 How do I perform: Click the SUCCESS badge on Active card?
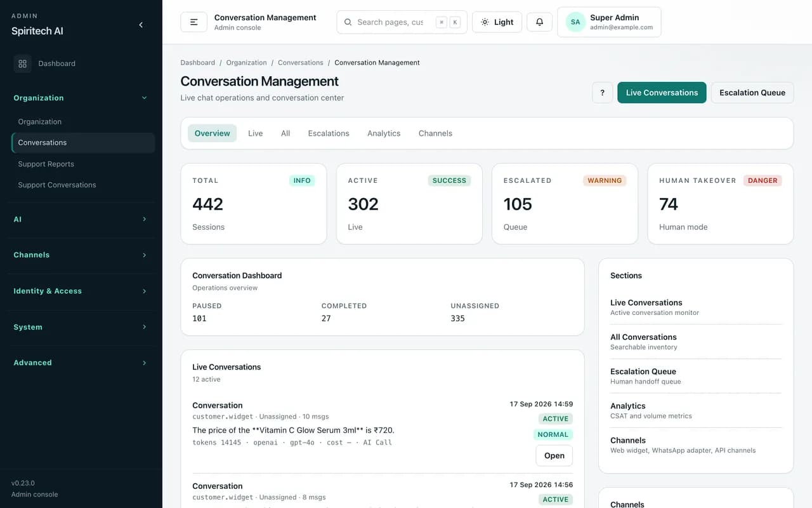click(x=449, y=180)
